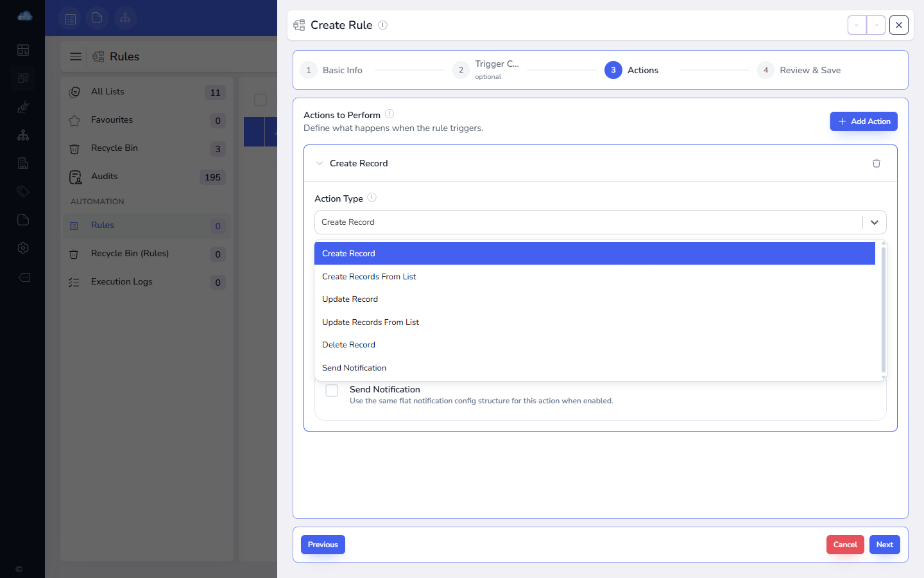Click the tag icon in left sidebar
The image size is (924, 578).
(x=23, y=191)
